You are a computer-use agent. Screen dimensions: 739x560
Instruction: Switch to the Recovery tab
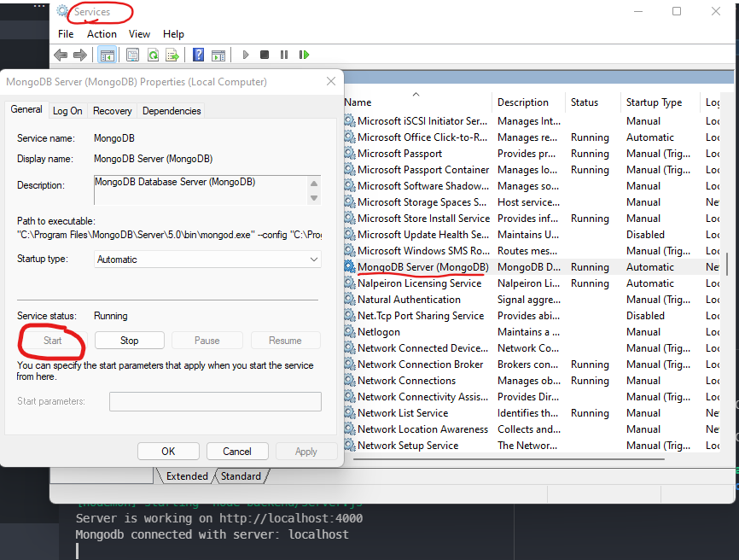(112, 111)
